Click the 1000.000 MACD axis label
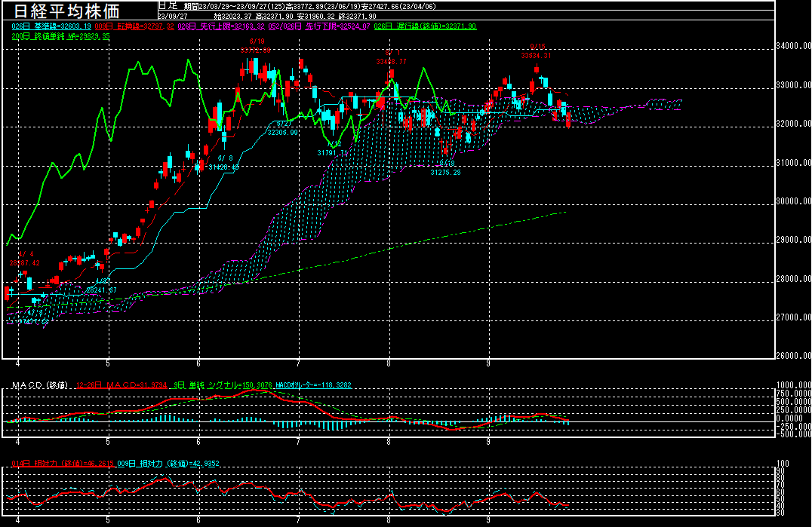Screen dimensions: 812x527 (x=793, y=385)
